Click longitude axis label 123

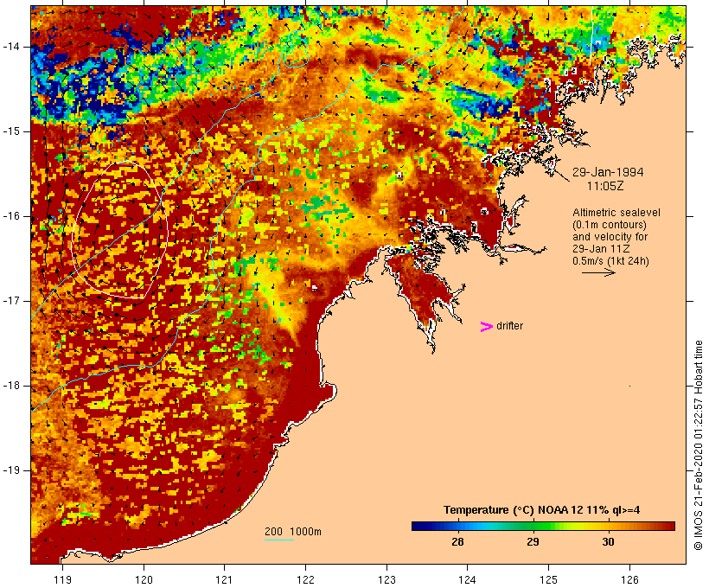click(x=386, y=579)
